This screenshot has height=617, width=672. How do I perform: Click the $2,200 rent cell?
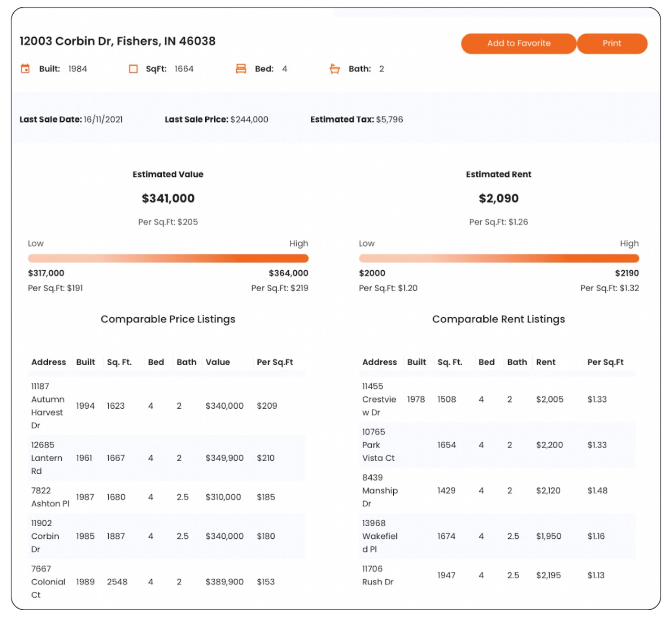pyautogui.click(x=550, y=445)
